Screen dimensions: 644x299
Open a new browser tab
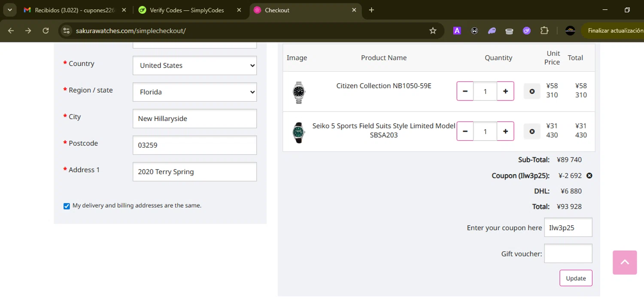point(371,10)
